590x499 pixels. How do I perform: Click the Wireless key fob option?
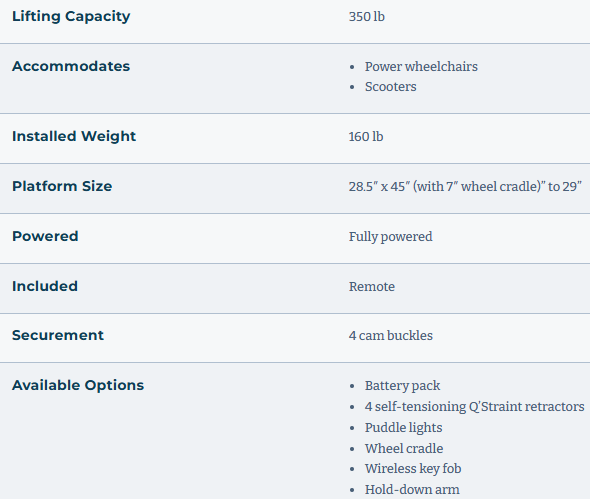coord(413,469)
